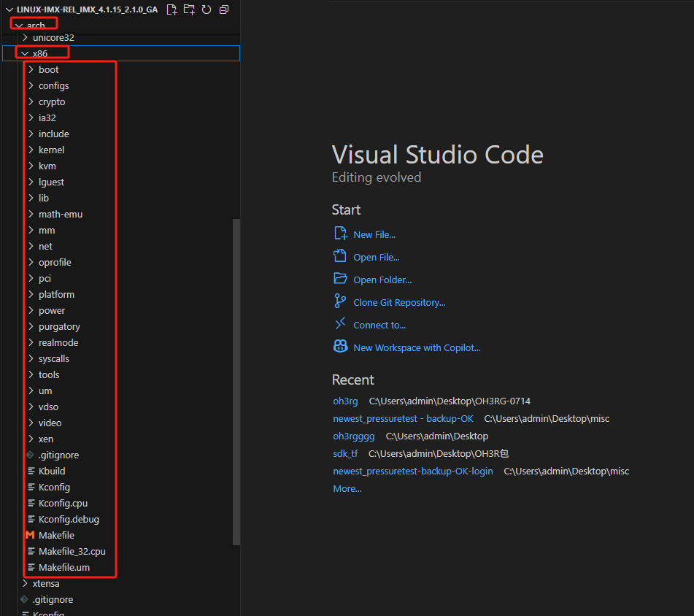Image resolution: width=694 pixels, height=616 pixels.
Task: Expand the purgatory folder
Action: pyautogui.click(x=31, y=326)
